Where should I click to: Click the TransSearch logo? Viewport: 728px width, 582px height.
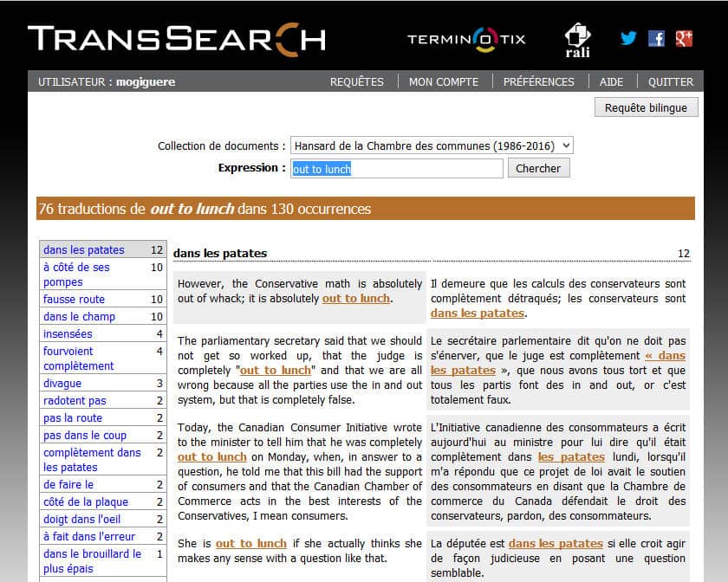click(x=177, y=38)
